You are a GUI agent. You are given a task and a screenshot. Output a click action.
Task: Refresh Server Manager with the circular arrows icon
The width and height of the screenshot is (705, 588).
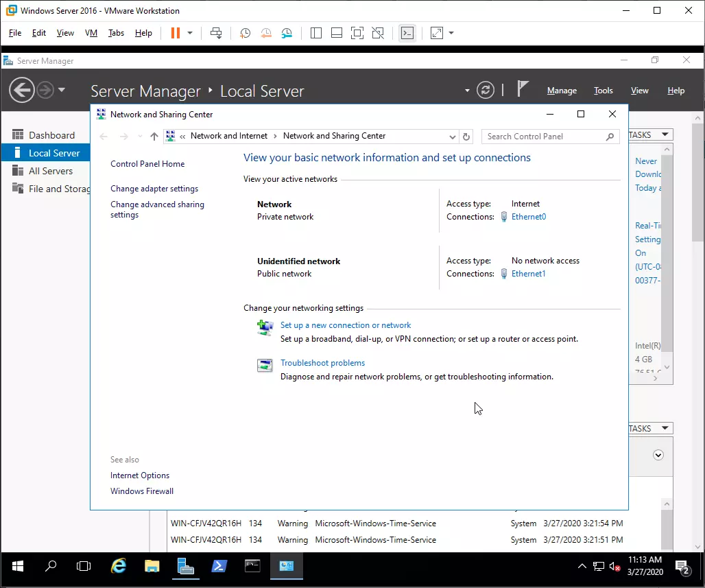(485, 90)
